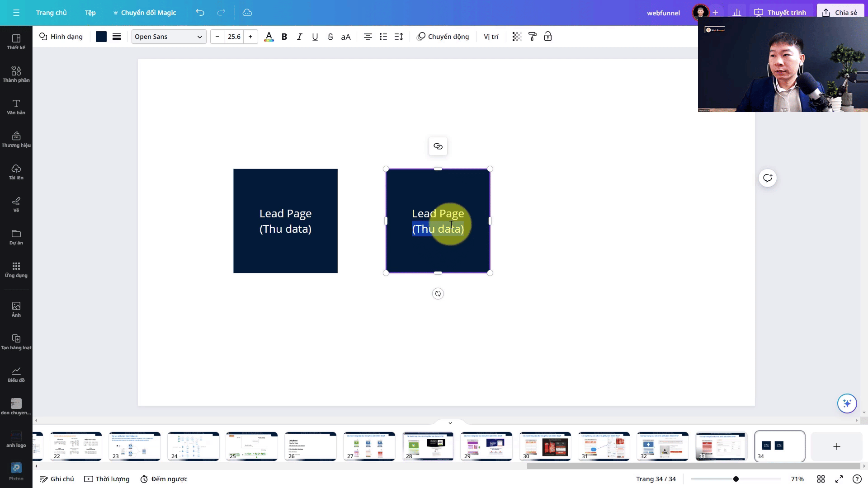The width and height of the screenshot is (868, 488).
Task: Open the Open Sans font dropdown
Action: (x=169, y=37)
